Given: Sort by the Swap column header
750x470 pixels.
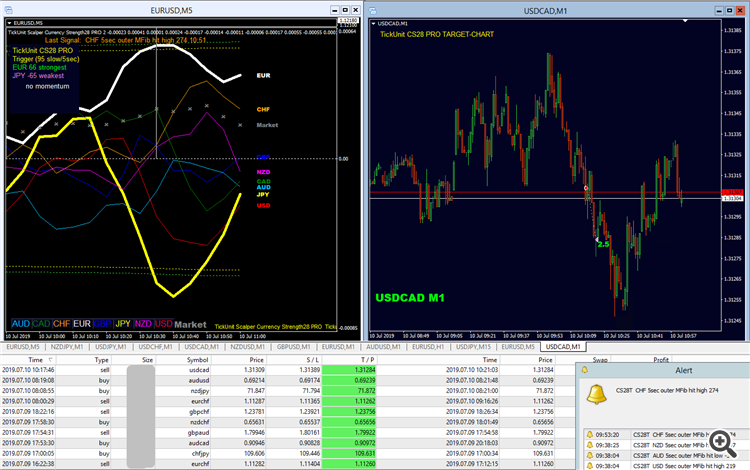Looking at the screenshot, I should point(600,360).
